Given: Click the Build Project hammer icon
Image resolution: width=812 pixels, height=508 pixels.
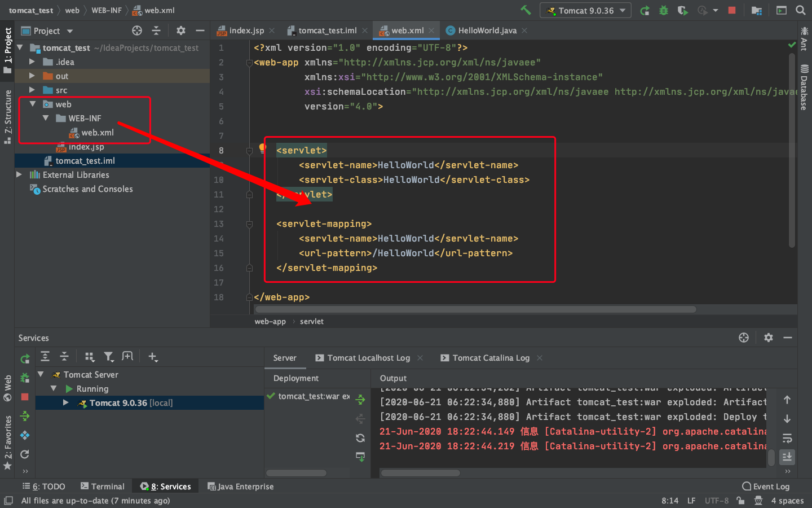Looking at the screenshot, I should coord(526,10).
